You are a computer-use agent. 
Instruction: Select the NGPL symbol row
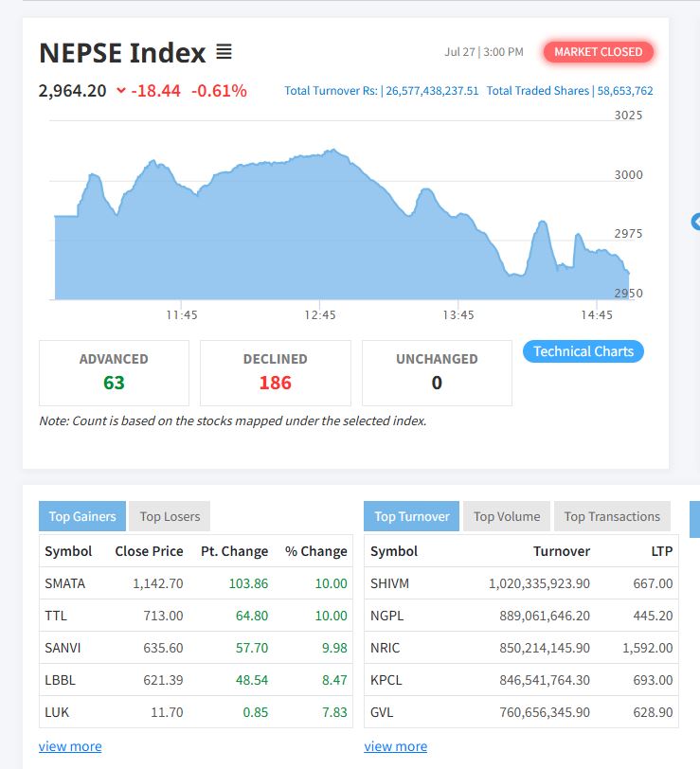pyautogui.click(x=386, y=616)
